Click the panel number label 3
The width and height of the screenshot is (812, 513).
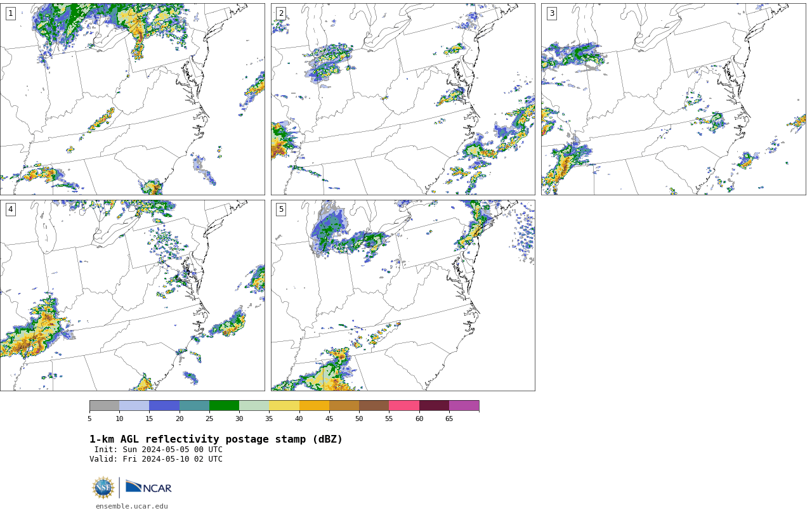click(551, 13)
